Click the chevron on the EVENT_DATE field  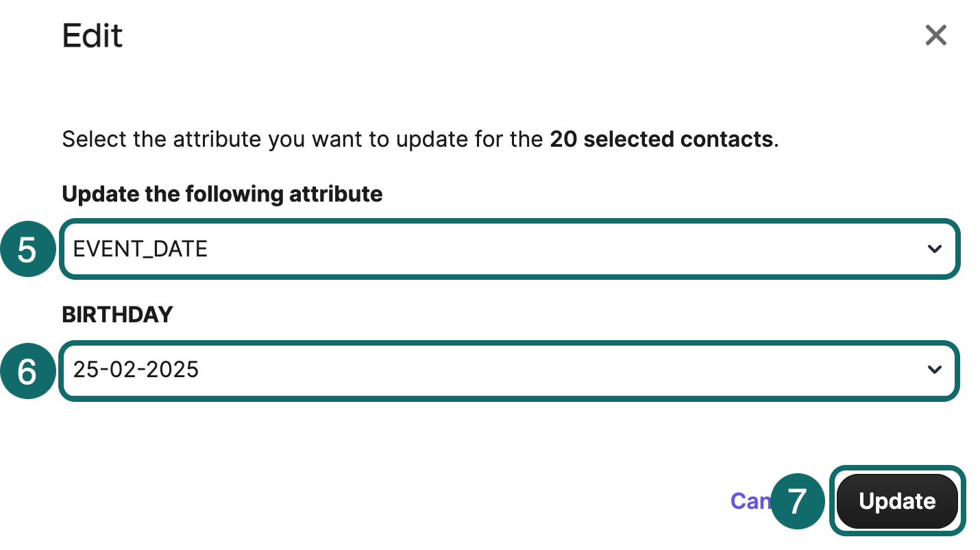pos(934,249)
